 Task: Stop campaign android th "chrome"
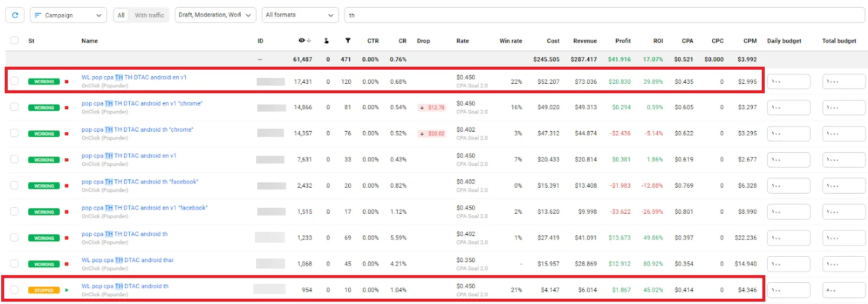67,134
